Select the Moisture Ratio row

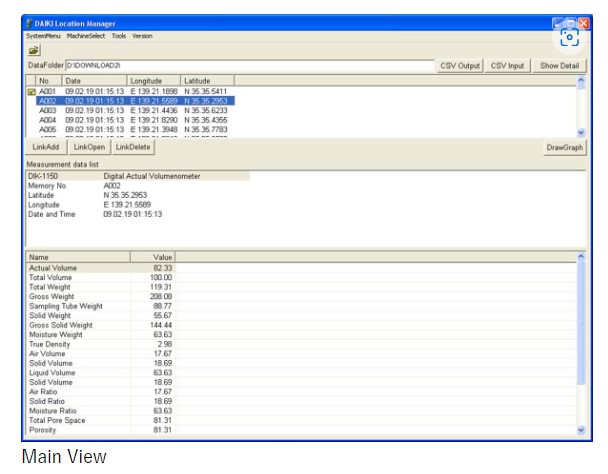point(101,411)
